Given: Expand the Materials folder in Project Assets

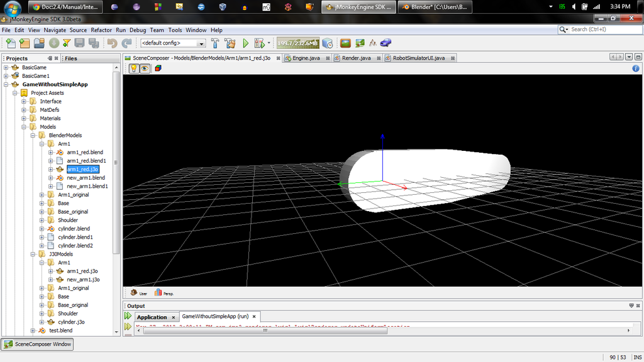Looking at the screenshot, I should (x=25, y=118).
